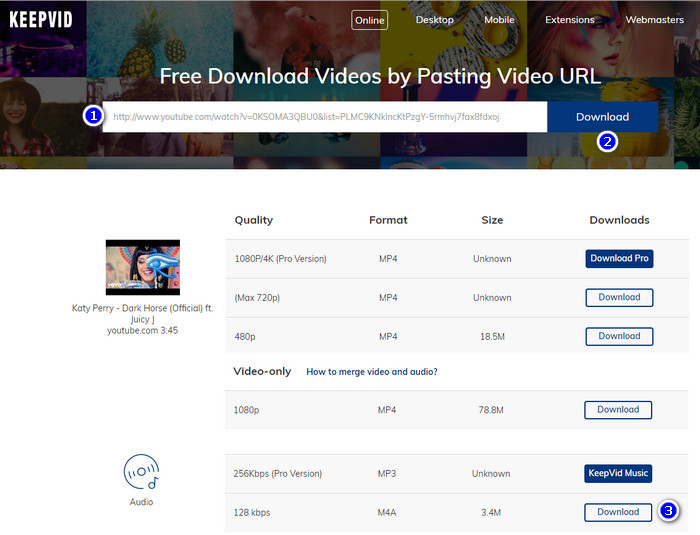Click the Katy Perry video thumbnail
Screen dimensions: 700x535
[x=143, y=268]
